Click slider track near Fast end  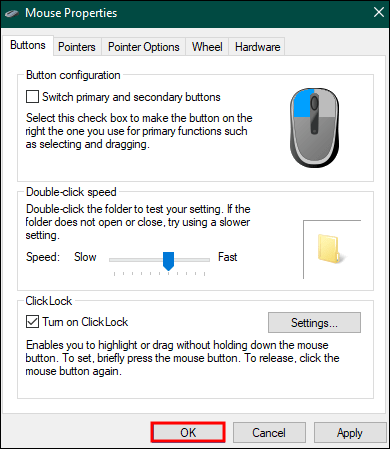point(202,260)
